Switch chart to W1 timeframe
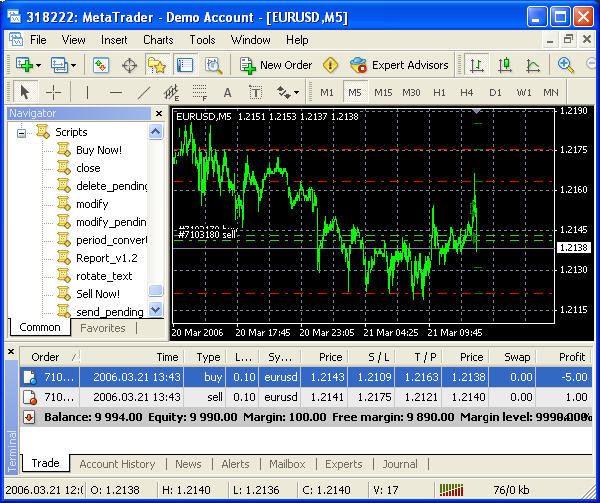This screenshot has height=503, width=600. tap(523, 93)
